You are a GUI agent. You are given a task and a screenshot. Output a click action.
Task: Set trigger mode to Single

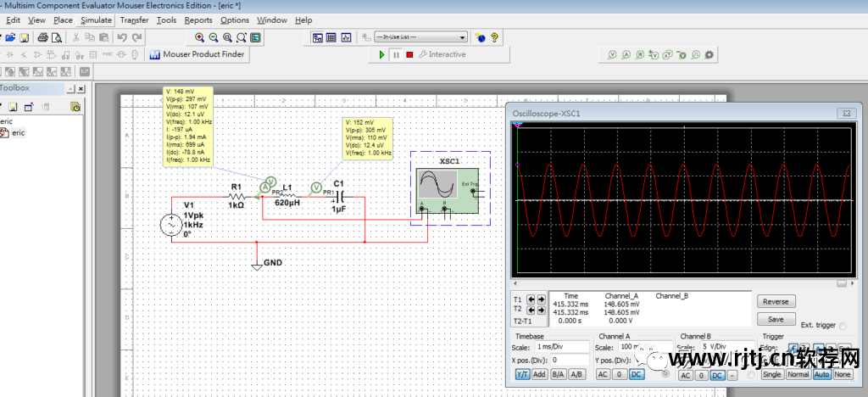(772, 374)
